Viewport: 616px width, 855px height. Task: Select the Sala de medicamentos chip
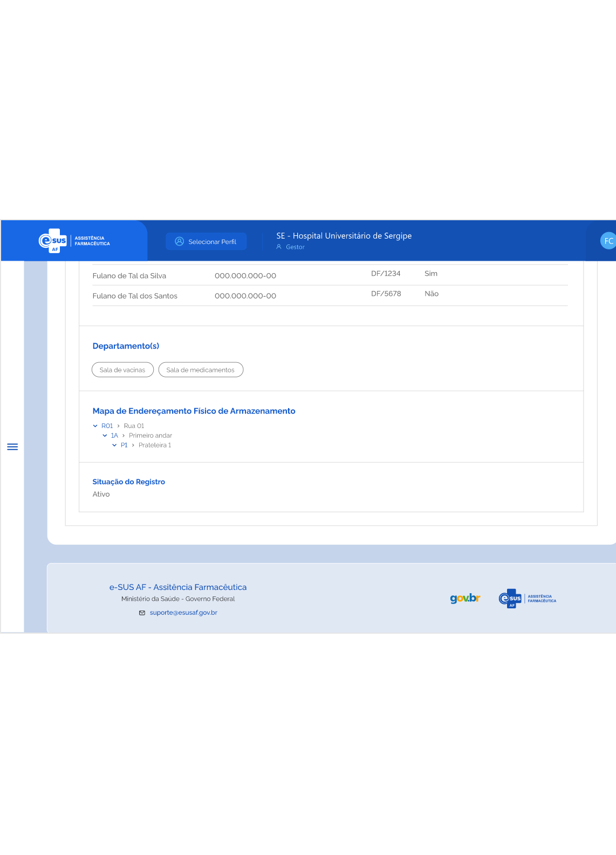(201, 370)
